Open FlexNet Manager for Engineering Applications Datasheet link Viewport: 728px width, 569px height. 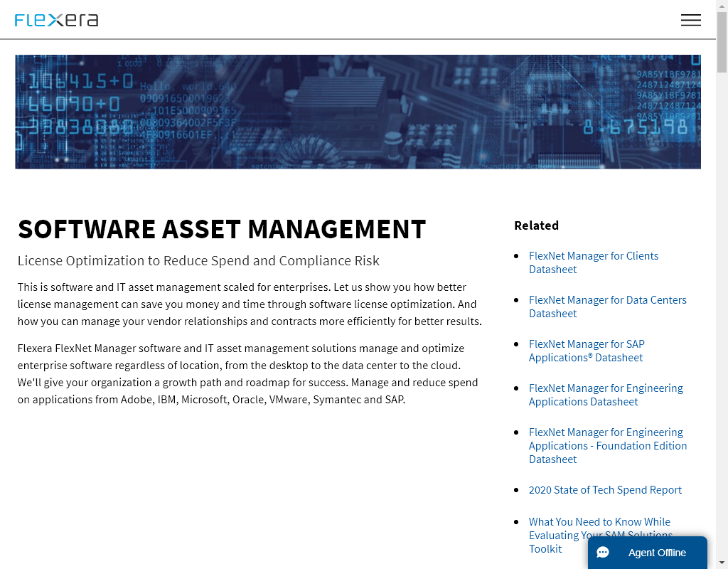606,395
